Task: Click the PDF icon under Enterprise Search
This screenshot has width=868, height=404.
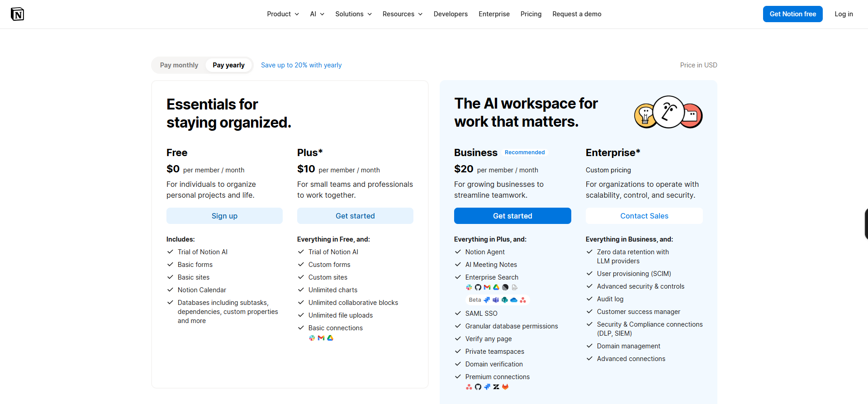Action: [x=515, y=287]
